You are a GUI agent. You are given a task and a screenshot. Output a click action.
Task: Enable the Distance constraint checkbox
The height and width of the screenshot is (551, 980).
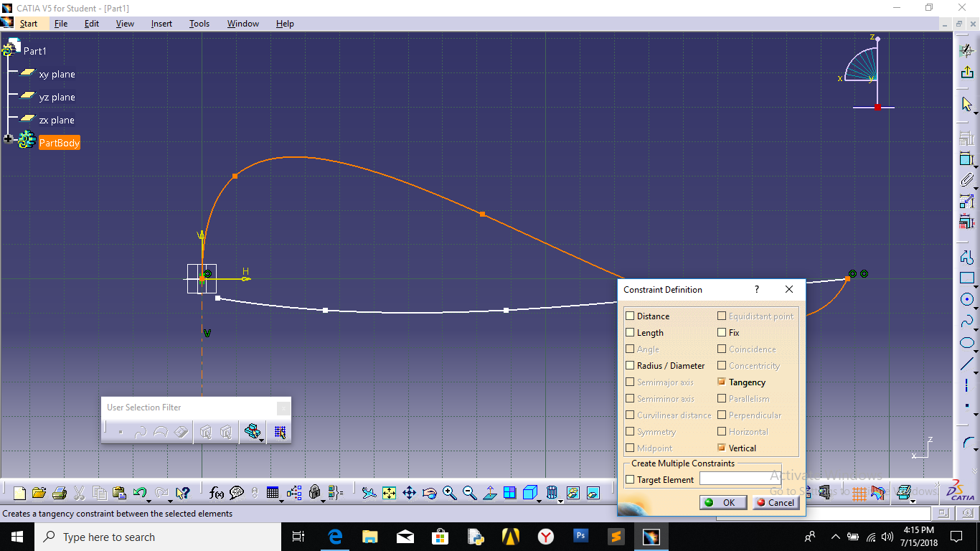pyautogui.click(x=630, y=316)
